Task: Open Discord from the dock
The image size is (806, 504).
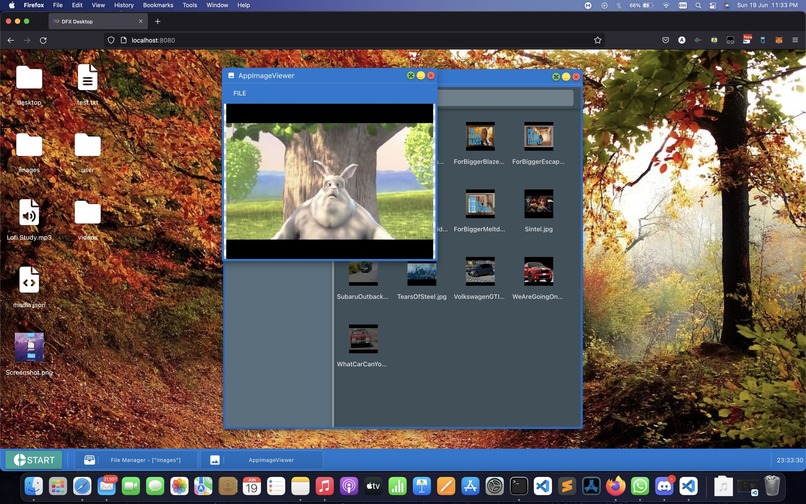Action: 664,485
